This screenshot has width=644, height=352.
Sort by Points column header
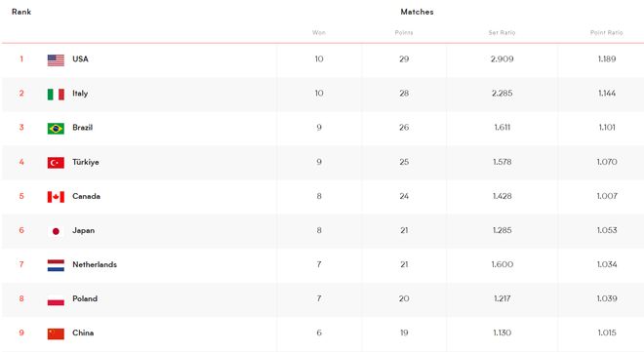[x=404, y=32]
